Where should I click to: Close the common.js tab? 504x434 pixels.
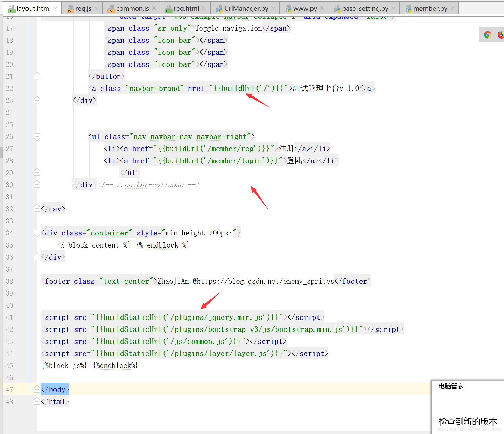(154, 8)
